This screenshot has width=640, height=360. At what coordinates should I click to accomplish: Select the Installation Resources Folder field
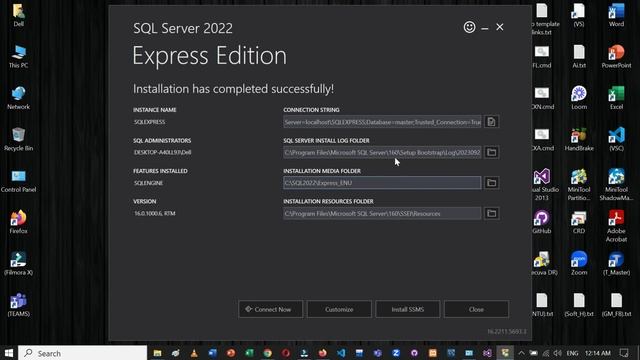click(x=382, y=213)
